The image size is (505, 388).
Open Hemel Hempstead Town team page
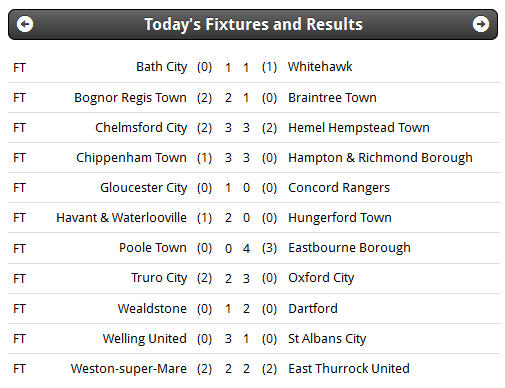tap(359, 128)
